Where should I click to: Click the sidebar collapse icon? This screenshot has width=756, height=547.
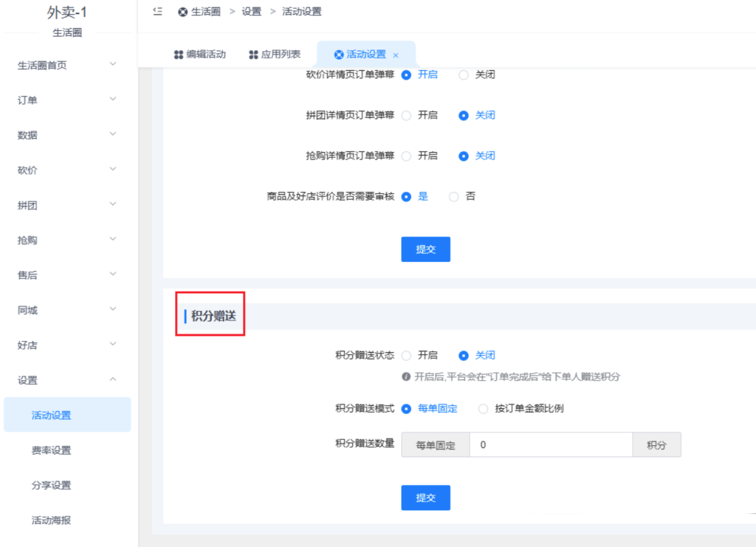tap(157, 12)
